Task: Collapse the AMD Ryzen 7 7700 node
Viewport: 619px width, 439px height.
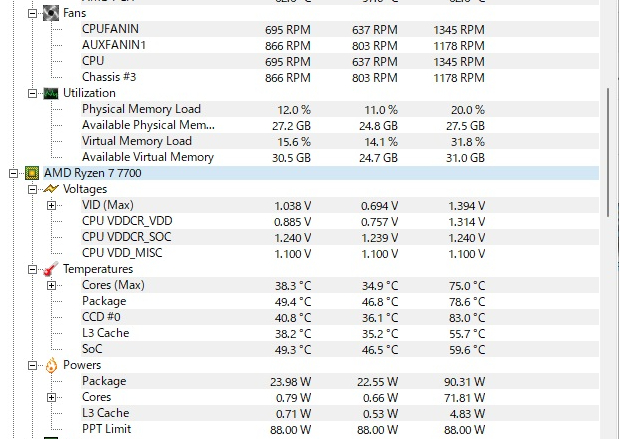Action: click(x=14, y=173)
